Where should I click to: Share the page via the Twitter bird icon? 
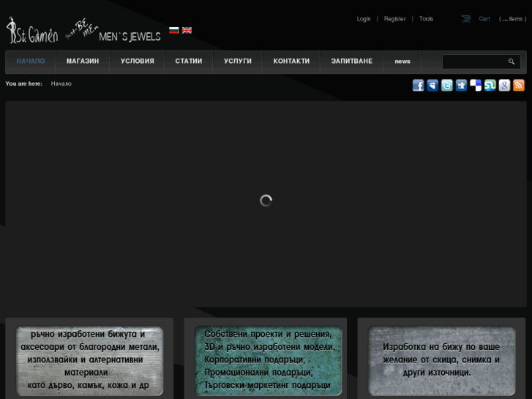(447, 85)
